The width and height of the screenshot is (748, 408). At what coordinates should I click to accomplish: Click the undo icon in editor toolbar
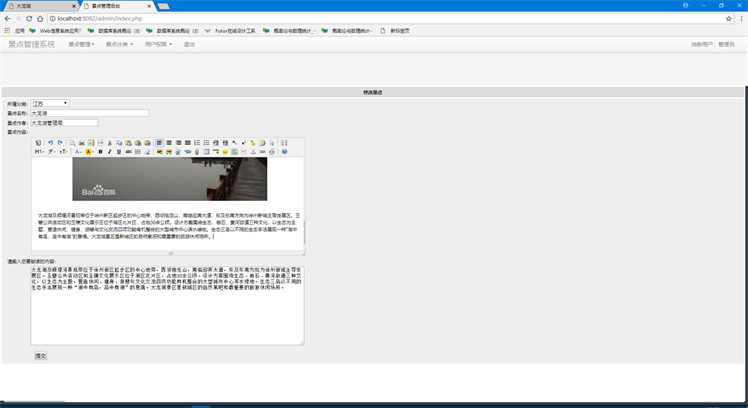[49, 143]
